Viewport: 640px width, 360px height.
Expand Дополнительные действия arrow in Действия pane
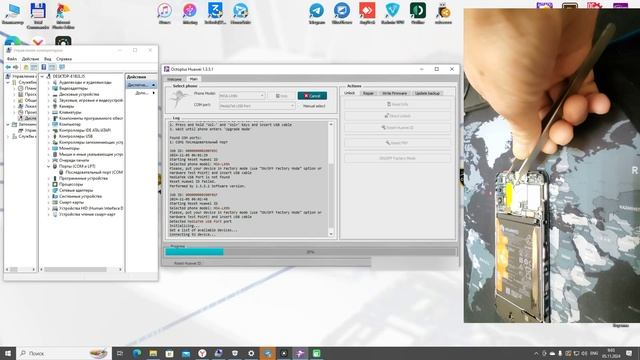pyautogui.click(x=153, y=93)
